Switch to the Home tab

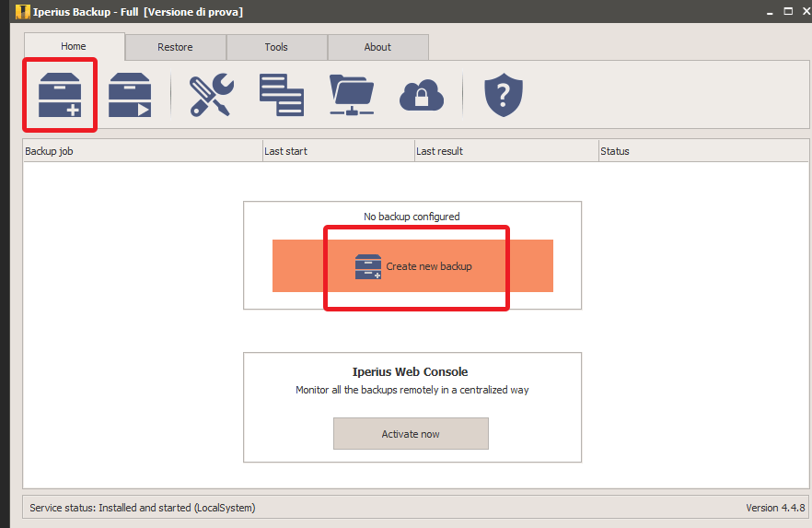click(74, 47)
